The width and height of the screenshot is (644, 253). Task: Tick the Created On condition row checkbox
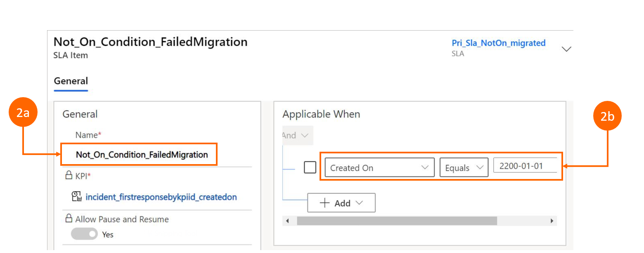[310, 167]
